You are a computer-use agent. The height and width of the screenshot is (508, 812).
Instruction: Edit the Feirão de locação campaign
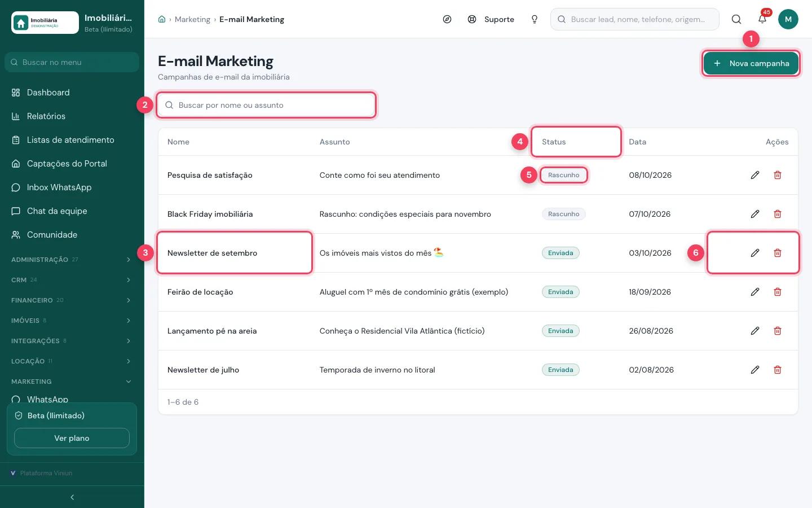coord(755,292)
